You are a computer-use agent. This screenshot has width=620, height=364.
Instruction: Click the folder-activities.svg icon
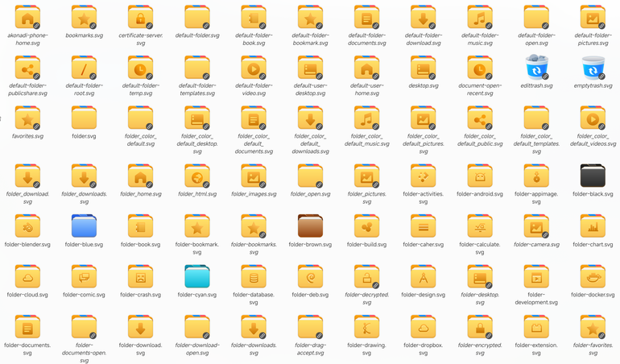point(423,176)
